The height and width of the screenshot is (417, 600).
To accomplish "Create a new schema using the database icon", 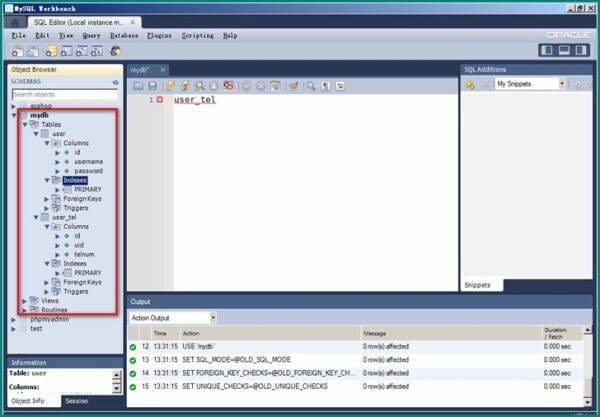I will point(51,51).
